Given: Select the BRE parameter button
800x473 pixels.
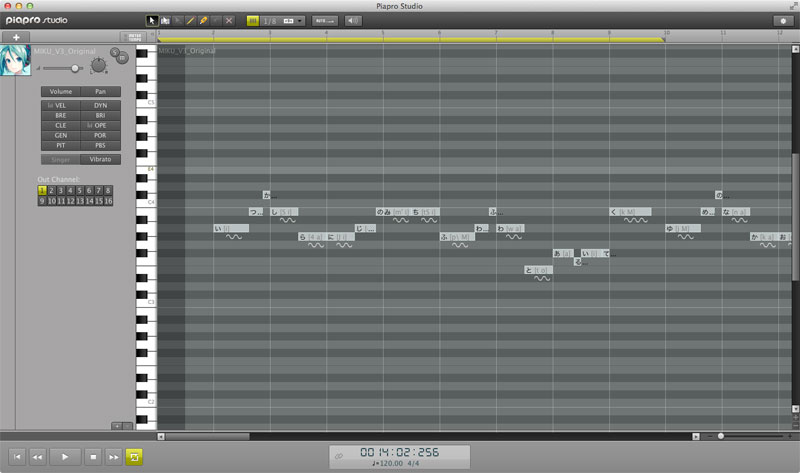Looking at the screenshot, I should (61, 115).
